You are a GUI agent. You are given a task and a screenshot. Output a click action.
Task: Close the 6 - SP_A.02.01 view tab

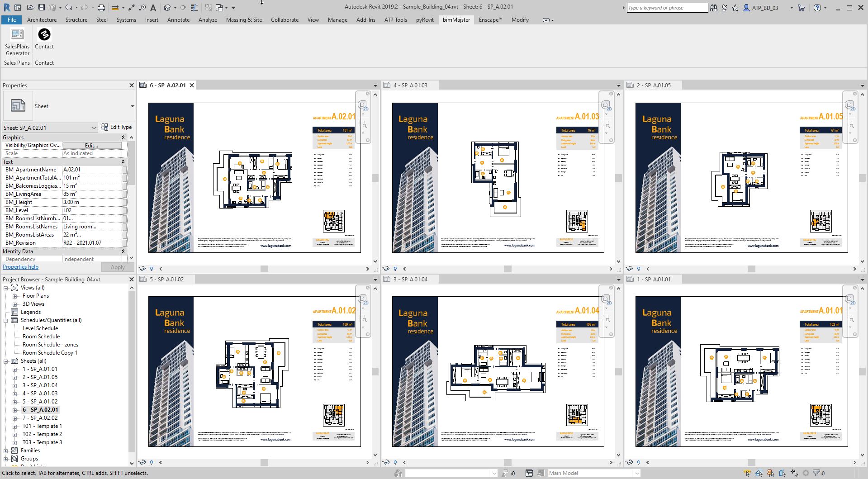click(192, 85)
